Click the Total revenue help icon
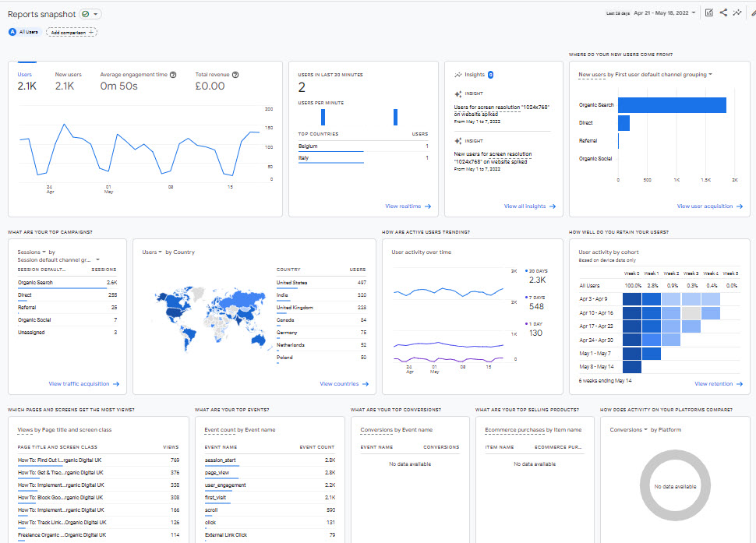Viewport: 756px width, 543px height. (x=235, y=75)
